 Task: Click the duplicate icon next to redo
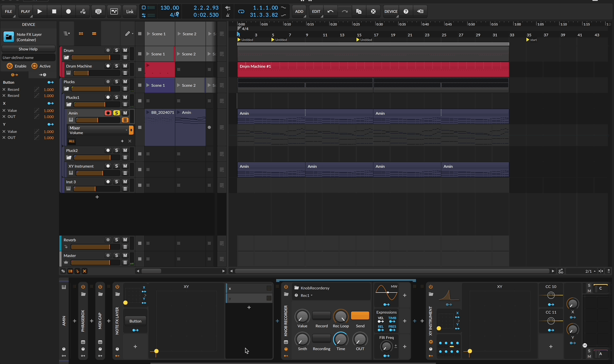[359, 11]
